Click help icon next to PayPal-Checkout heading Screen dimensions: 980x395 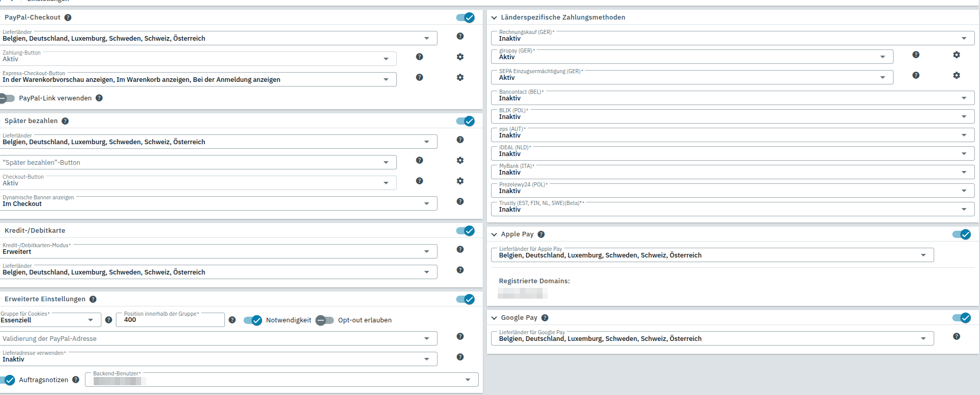click(x=68, y=18)
